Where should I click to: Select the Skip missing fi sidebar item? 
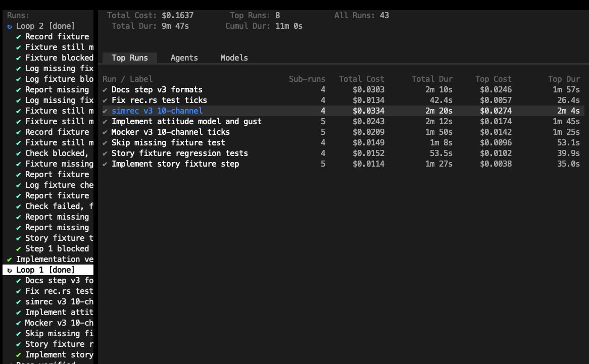pyautogui.click(x=59, y=333)
